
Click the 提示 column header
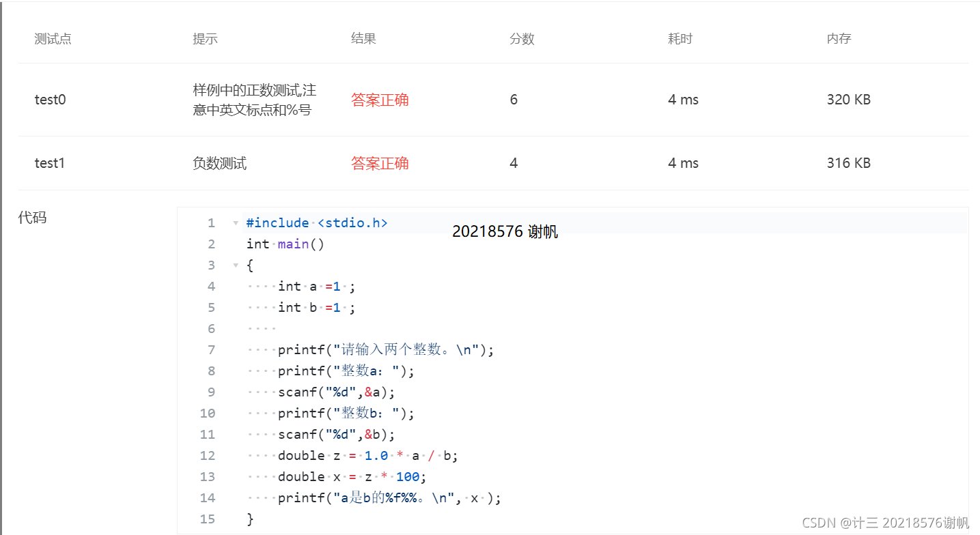click(x=206, y=39)
